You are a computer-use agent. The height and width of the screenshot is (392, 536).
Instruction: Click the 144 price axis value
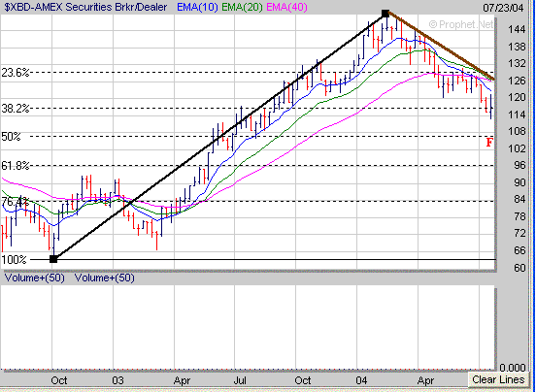point(517,30)
